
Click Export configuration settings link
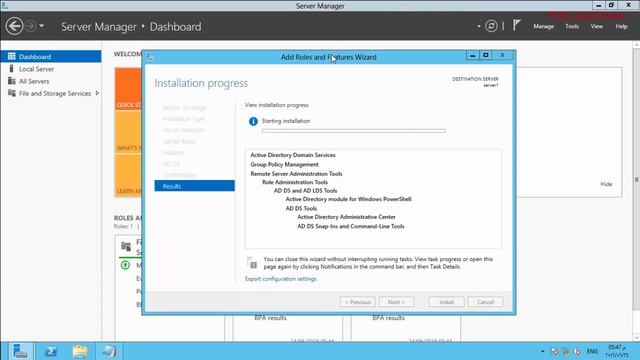[281, 279]
